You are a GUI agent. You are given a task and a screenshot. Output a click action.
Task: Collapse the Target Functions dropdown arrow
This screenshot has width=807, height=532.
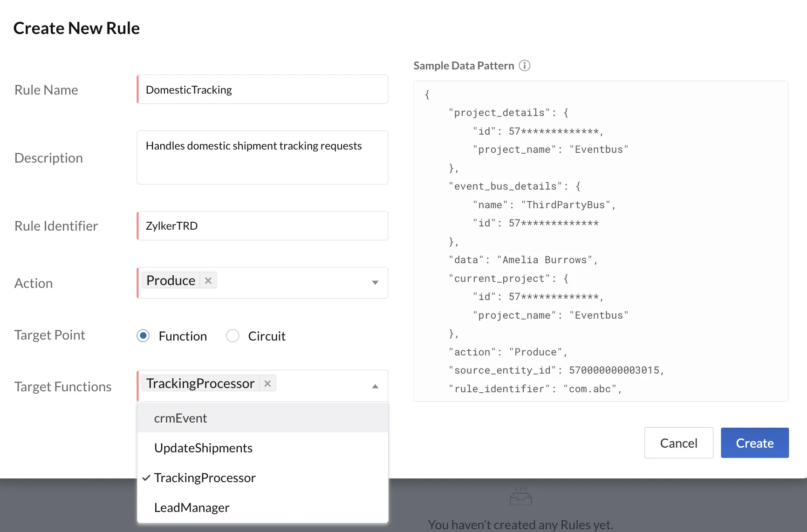(375, 386)
